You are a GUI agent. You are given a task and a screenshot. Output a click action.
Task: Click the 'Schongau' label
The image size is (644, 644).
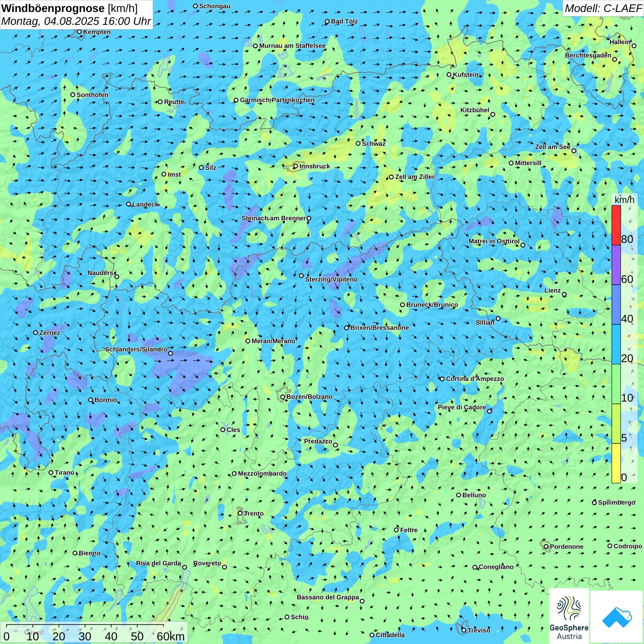point(215,6)
